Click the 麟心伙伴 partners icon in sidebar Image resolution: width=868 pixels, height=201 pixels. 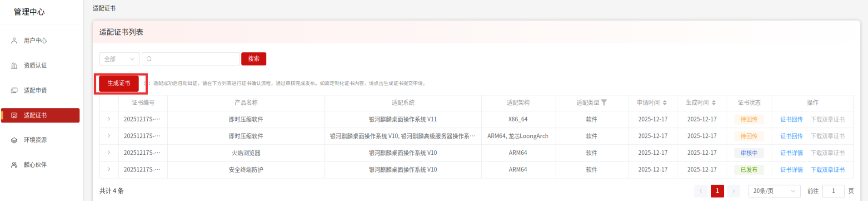coord(14,165)
